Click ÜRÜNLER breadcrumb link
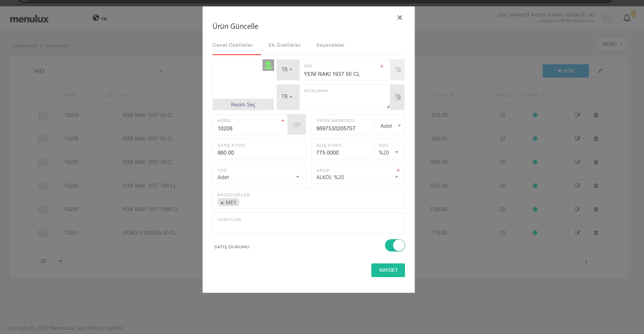The width and height of the screenshot is (644, 334). point(57,46)
